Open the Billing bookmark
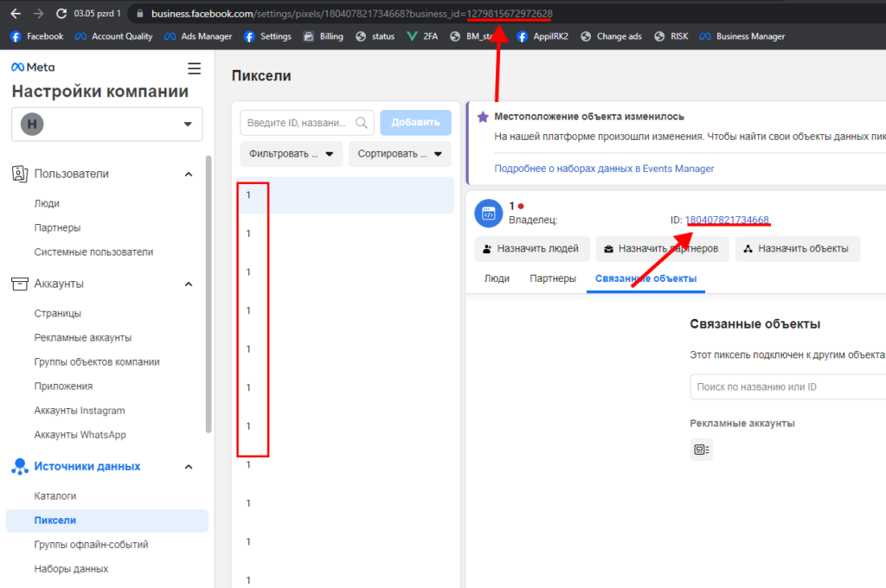This screenshot has height=588, width=886. [323, 36]
